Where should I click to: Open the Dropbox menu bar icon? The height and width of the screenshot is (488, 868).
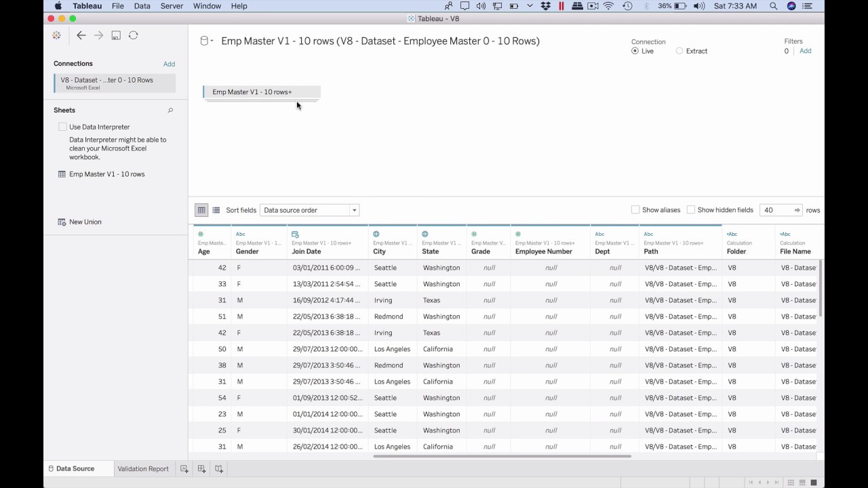coord(545,6)
